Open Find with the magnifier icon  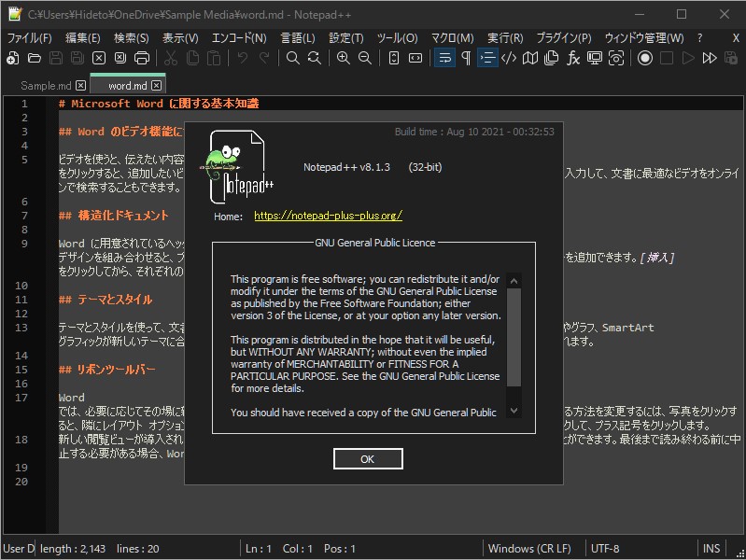[292, 58]
